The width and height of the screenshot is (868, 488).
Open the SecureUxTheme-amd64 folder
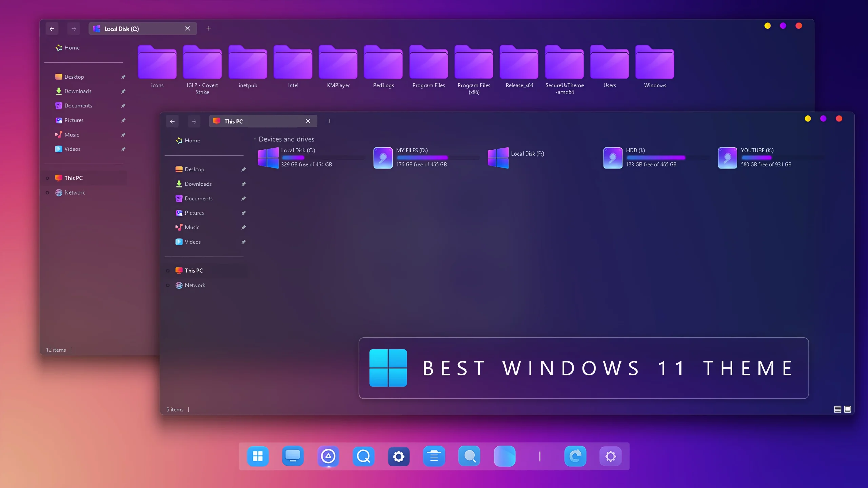(x=565, y=70)
